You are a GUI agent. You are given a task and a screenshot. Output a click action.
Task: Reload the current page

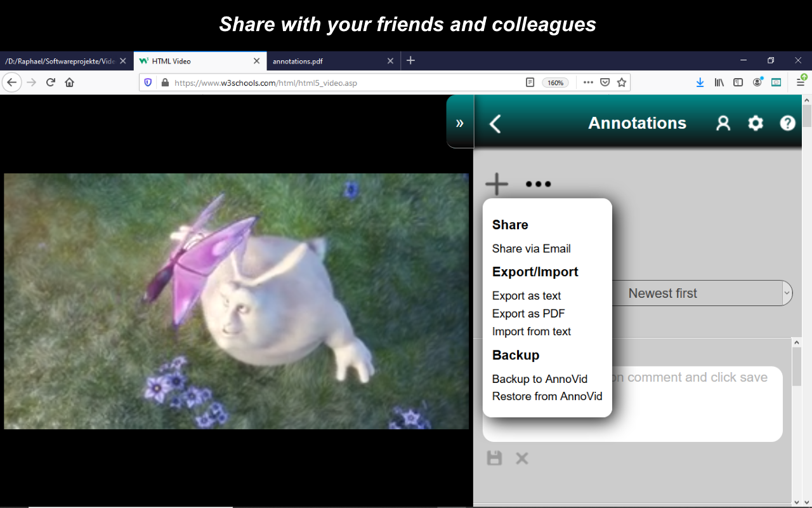coord(51,82)
